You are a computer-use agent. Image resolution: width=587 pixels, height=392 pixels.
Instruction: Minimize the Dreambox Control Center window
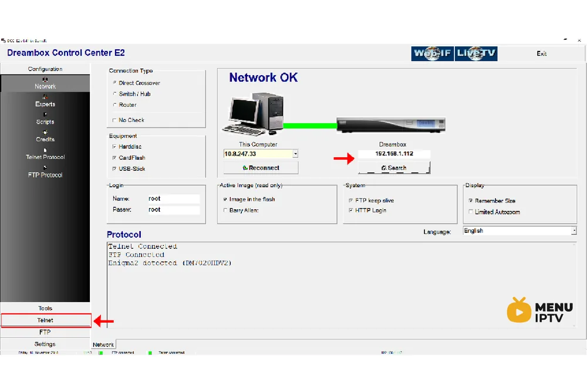[565, 39]
